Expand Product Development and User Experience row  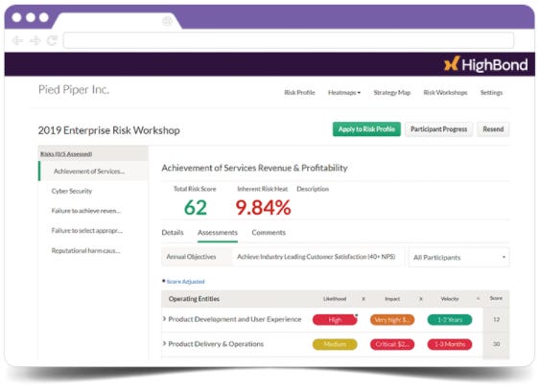(x=164, y=319)
